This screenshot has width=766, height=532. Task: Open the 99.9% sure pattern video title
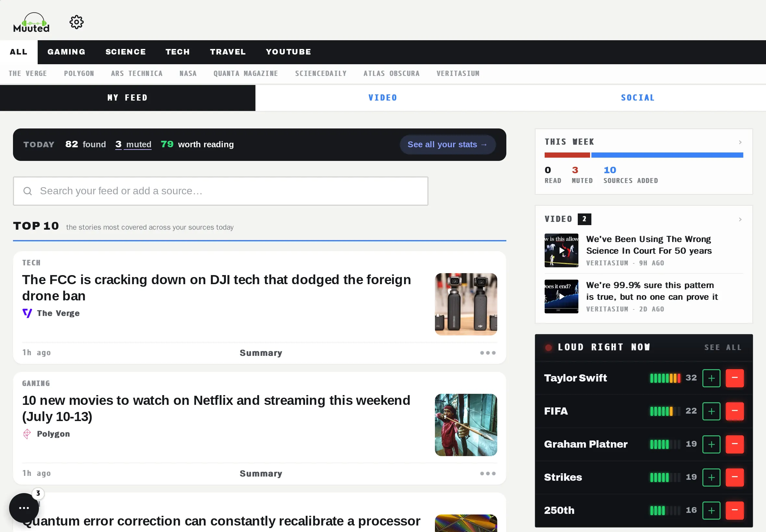(652, 291)
